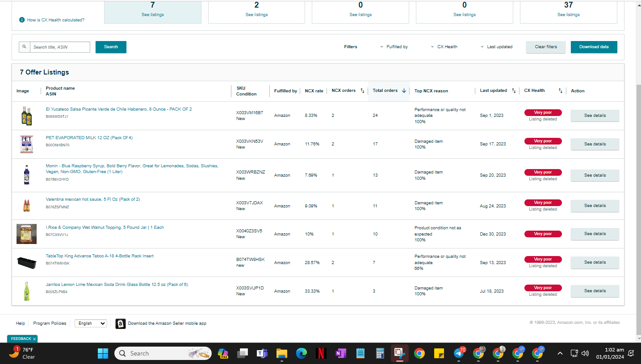Open Jarritos Lemon Lime Soda link

tap(117, 285)
